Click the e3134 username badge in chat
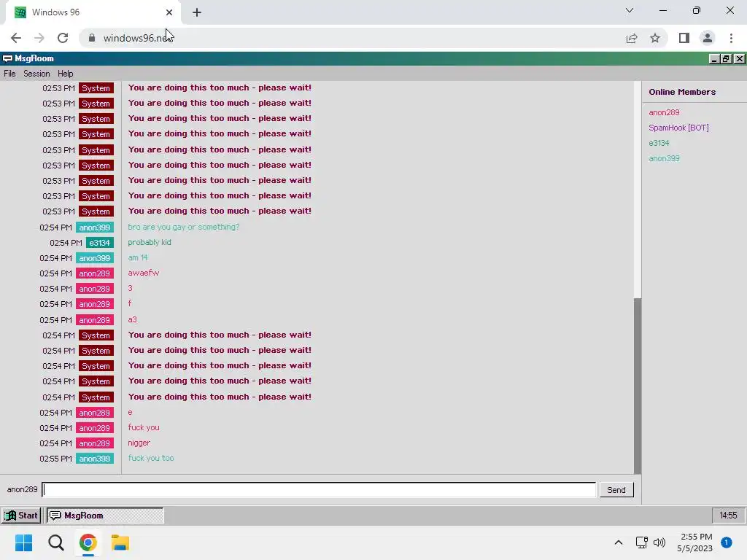This screenshot has width=747, height=560. [x=99, y=243]
